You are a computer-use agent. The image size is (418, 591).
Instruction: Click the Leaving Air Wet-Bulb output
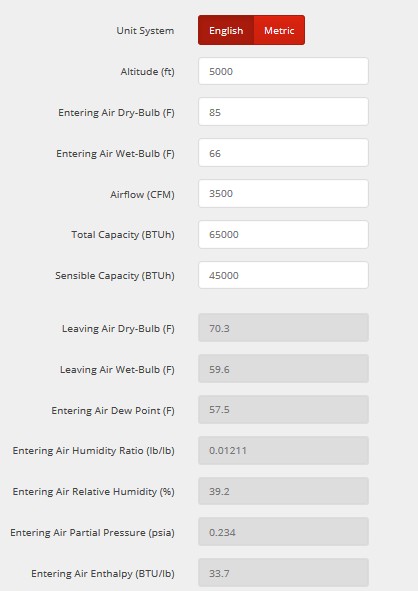click(x=283, y=369)
